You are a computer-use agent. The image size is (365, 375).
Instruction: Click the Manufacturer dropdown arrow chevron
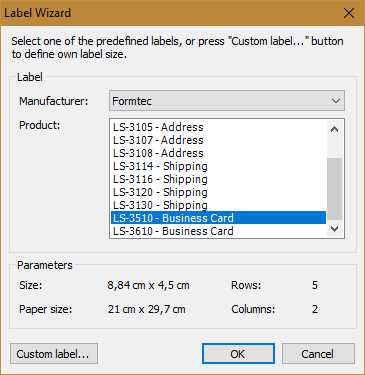point(335,101)
